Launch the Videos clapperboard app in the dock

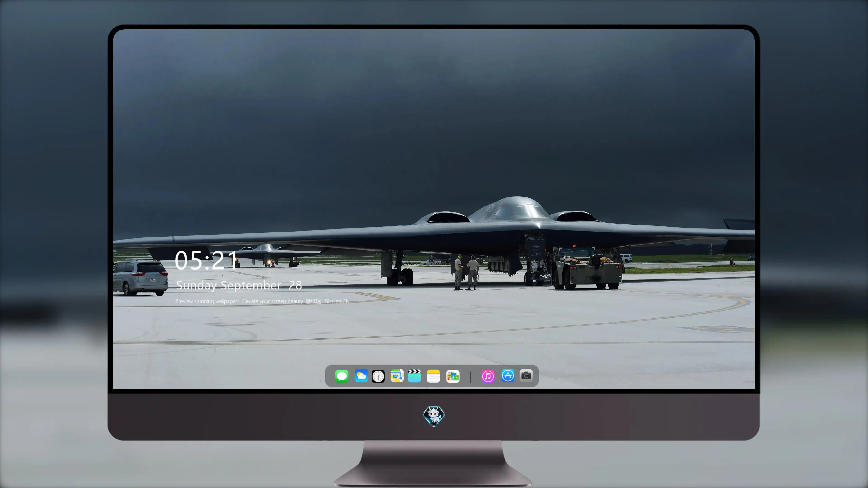[415, 376]
